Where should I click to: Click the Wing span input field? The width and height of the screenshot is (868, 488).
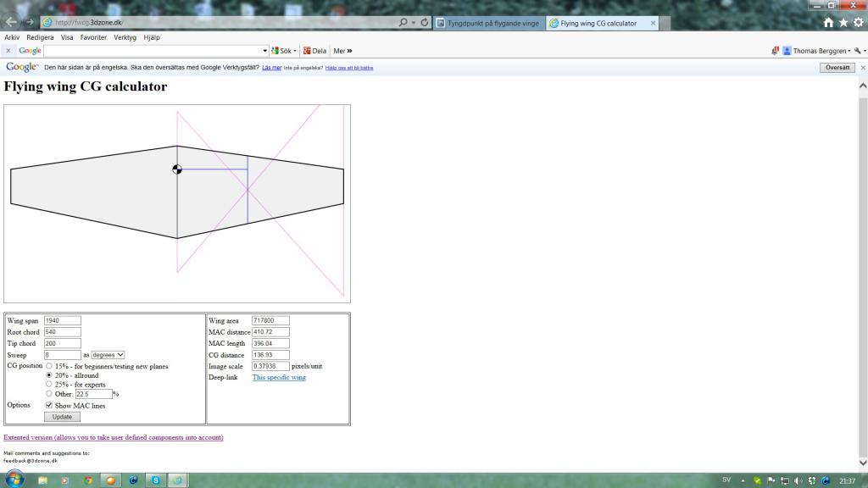tap(62, 321)
